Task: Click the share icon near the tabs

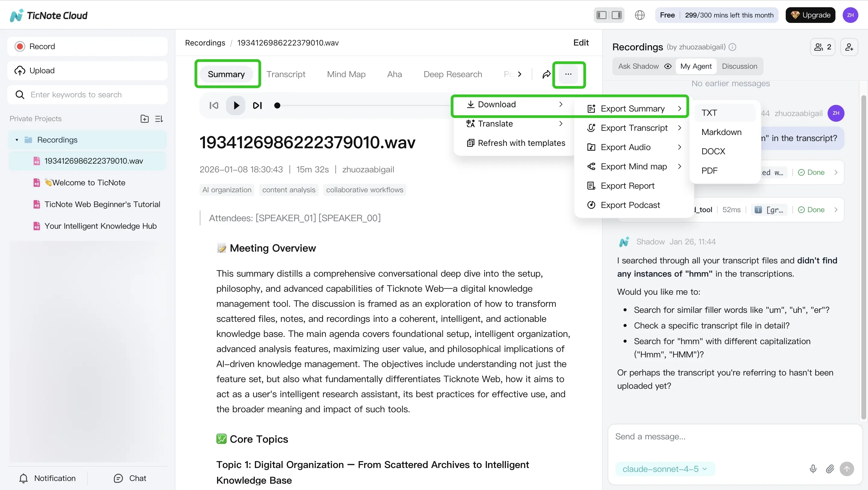Action: click(x=546, y=74)
